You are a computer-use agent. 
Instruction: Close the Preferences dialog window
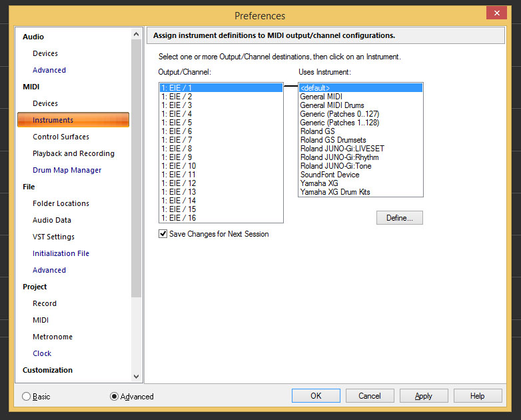[496, 13]
